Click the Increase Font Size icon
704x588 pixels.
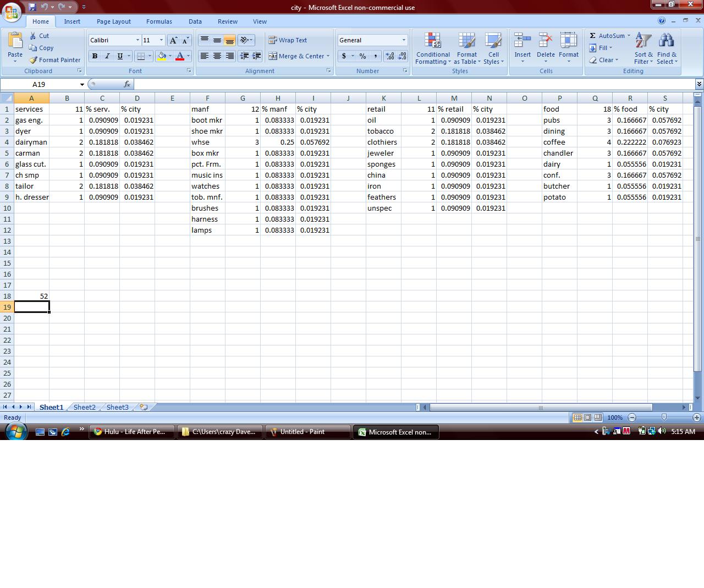[173, 40]
